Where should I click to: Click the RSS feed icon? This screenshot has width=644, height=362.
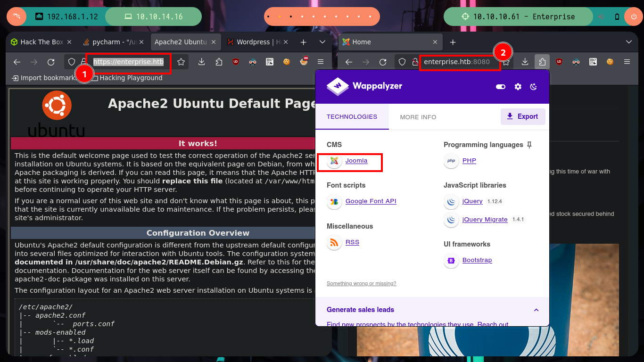[x=334, y=243]
